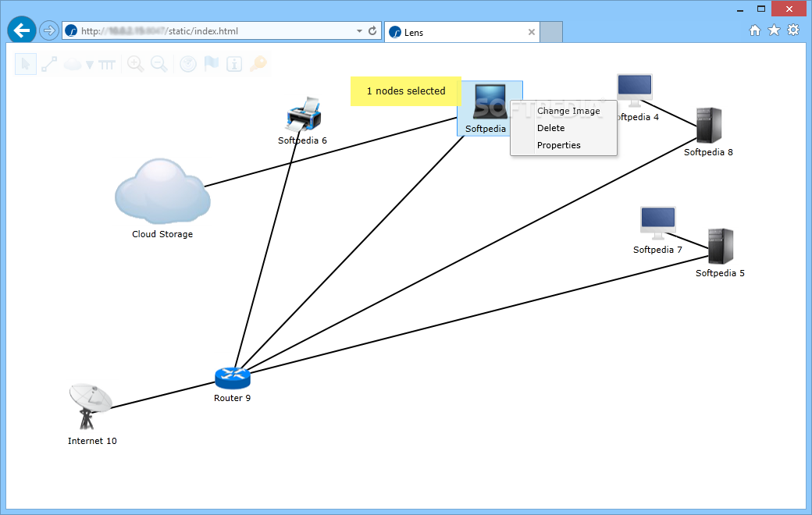Select the Softpedia 8 server node

coord(709,126)
